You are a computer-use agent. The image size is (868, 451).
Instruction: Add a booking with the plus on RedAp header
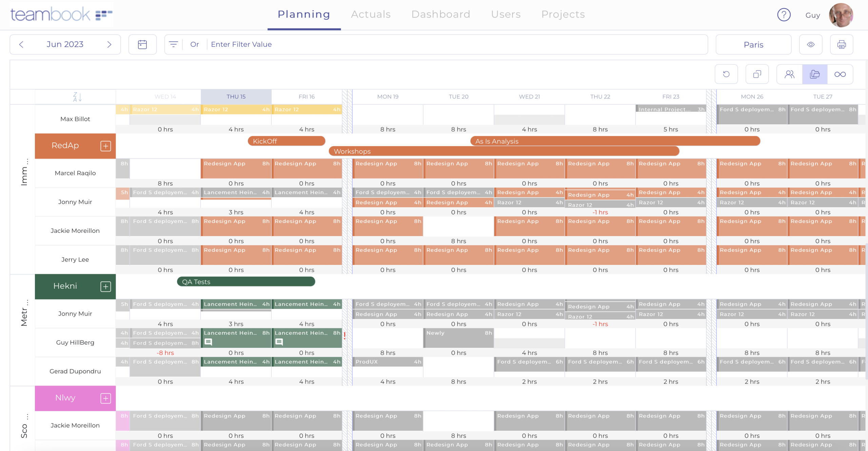point(106,146)
